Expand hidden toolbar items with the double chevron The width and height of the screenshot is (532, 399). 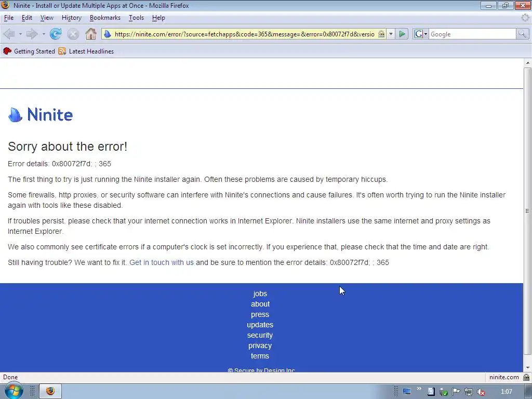[419, 389]
